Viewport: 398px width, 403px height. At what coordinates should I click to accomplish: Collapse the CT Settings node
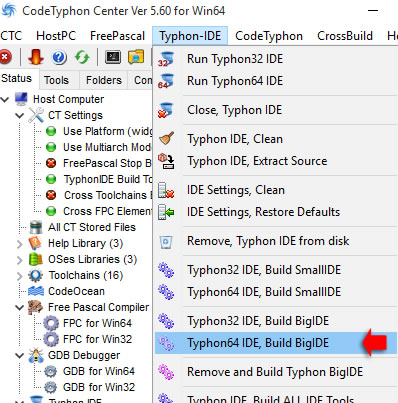tap(20, 115)
